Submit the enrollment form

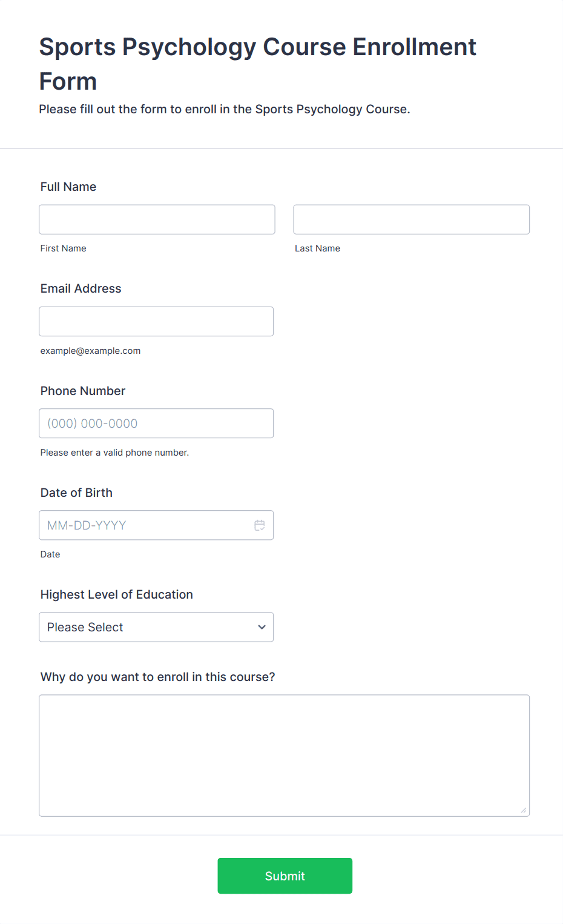[285, 876]
